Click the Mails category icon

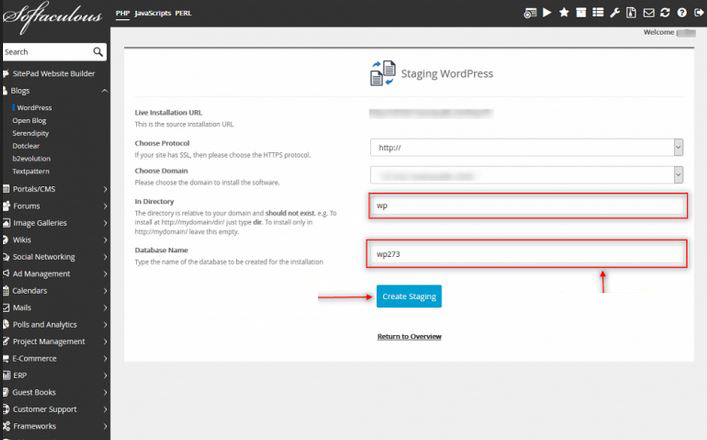coord(6,307)
